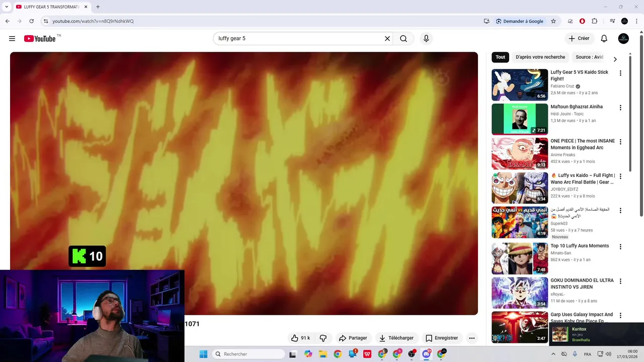The height and width of the screenshot is (362, 644).
Task: Open tab search dropdown in Chrome
Action: (7, 7)
